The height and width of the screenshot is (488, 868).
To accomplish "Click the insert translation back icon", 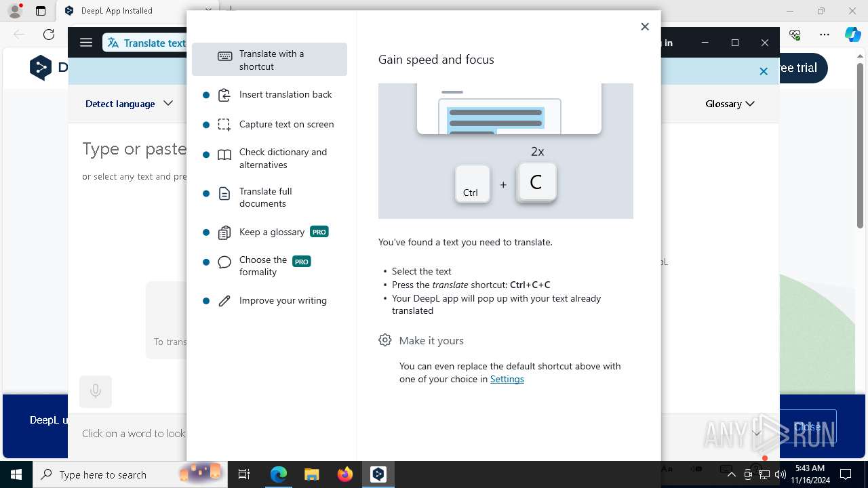I will point(224,95).
